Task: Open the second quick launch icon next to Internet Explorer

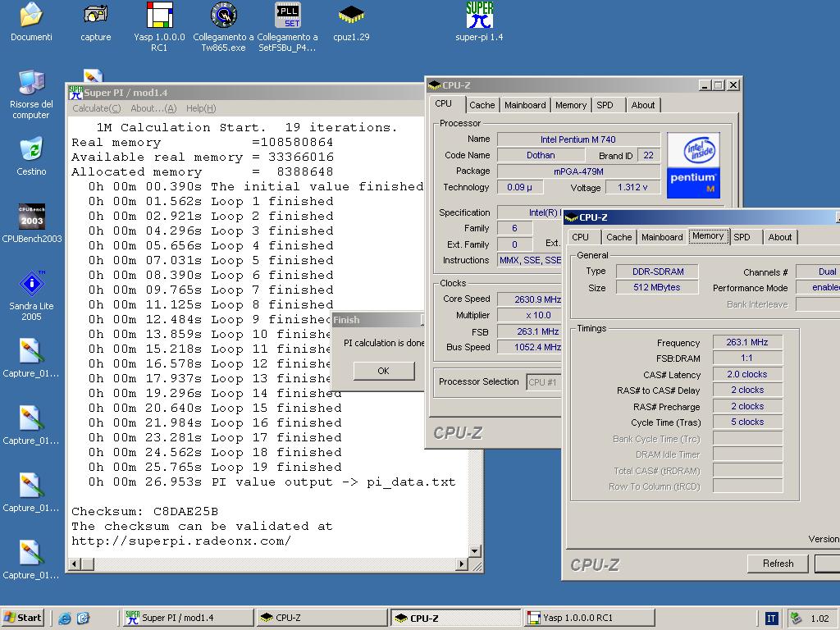Action: click(x=83, y=619)
